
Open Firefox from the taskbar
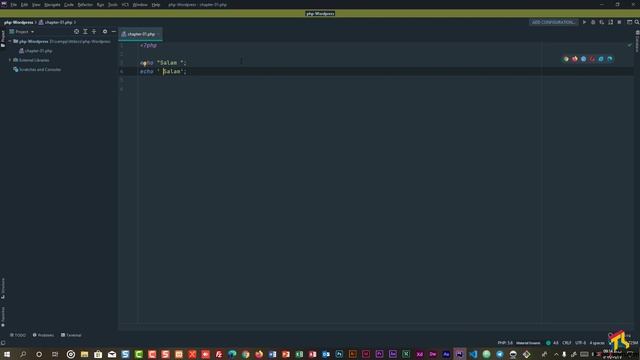(259, 354)
